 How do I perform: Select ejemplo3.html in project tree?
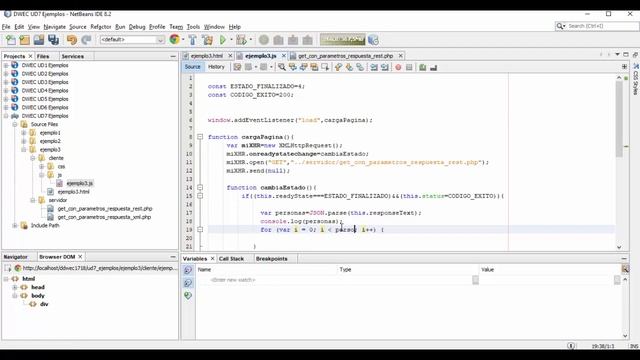click(x=73, y=192)
